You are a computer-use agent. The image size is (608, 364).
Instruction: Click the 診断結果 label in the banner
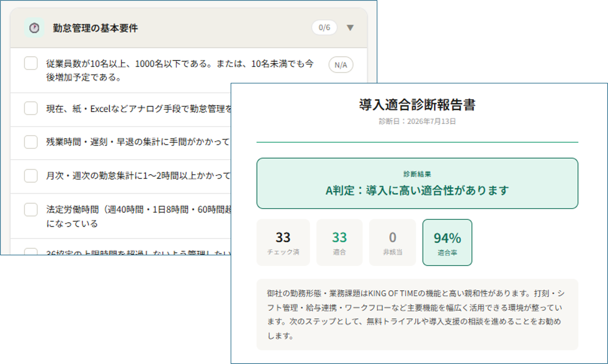point(417,174)
